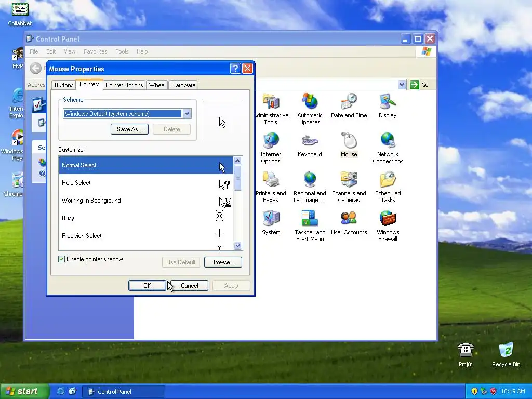Click the Customize list scrollbar thumb
Viewport: 532px width, 399px height.
pyautogui.click(x=238, y=178)
